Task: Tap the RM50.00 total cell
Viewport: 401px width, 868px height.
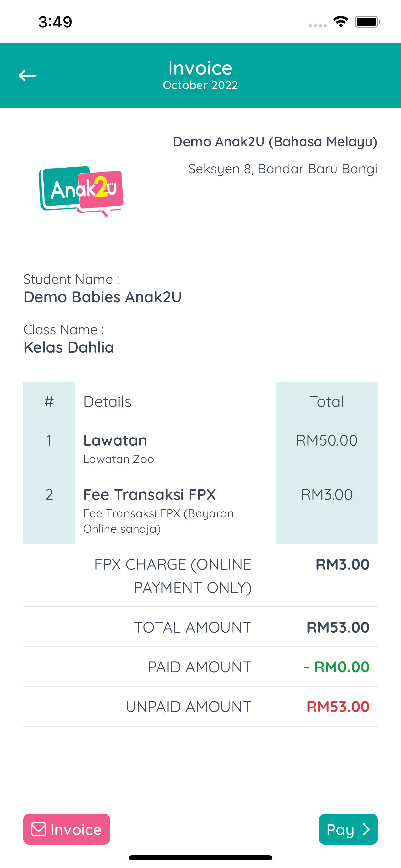Action: (x=326, y=440)
